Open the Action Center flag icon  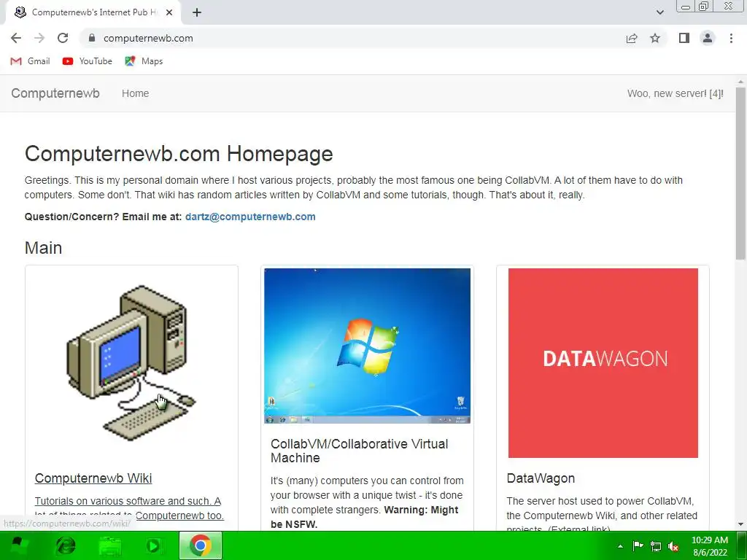click(638, 546)
